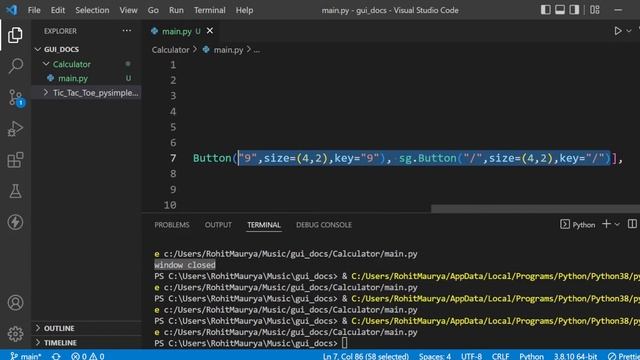The width and height of the screenshot is (640, 360).
Task: Open the Terminal menu
Action: (209, 10)
